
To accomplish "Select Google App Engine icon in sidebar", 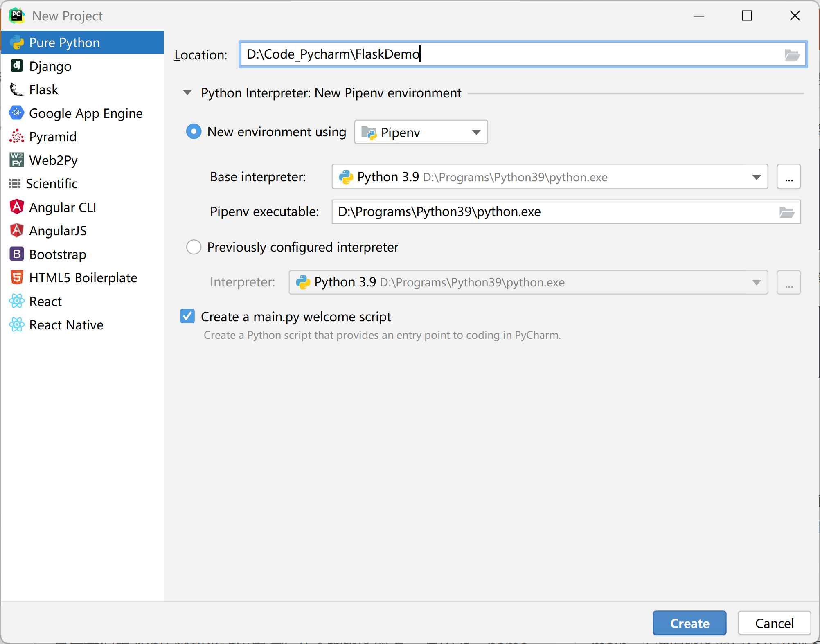I will (16, 113).
